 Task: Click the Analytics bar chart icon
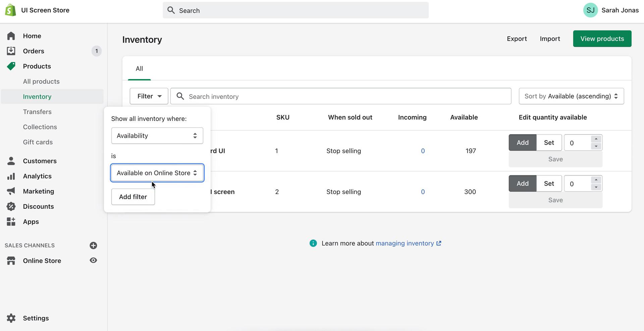tap(11, 176)
